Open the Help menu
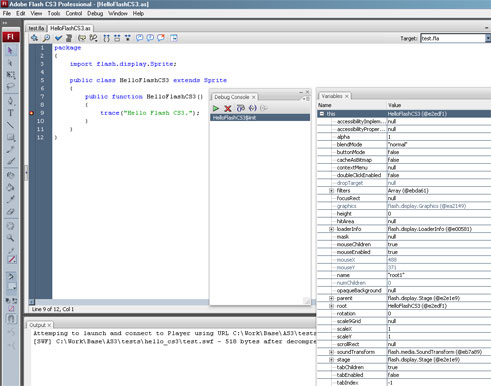This screenshot has width=491, height=386. click(x=138, y=14)
